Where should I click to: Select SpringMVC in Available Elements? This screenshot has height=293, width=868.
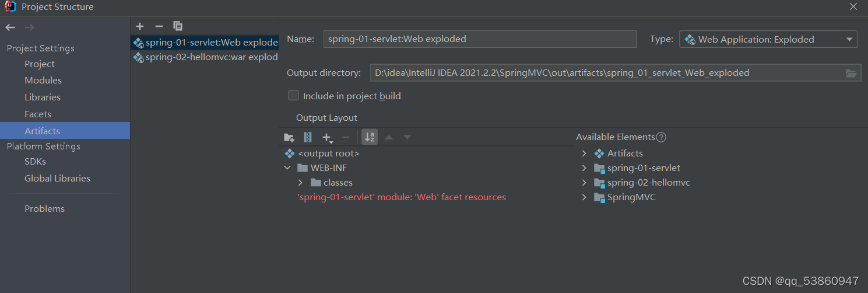pyautogui.click(x=631, y=197)
